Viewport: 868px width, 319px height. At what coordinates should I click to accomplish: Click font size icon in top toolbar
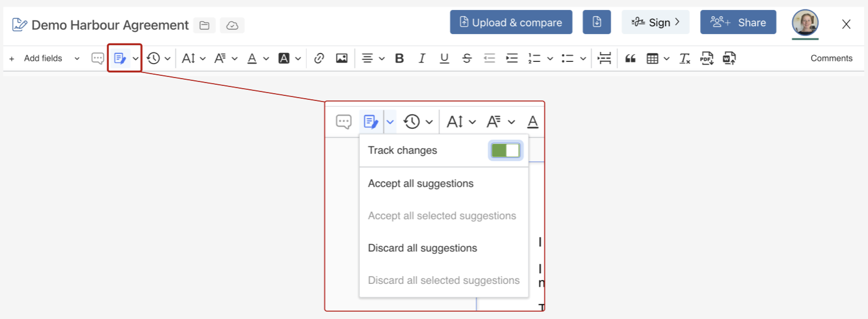(189, 58)
